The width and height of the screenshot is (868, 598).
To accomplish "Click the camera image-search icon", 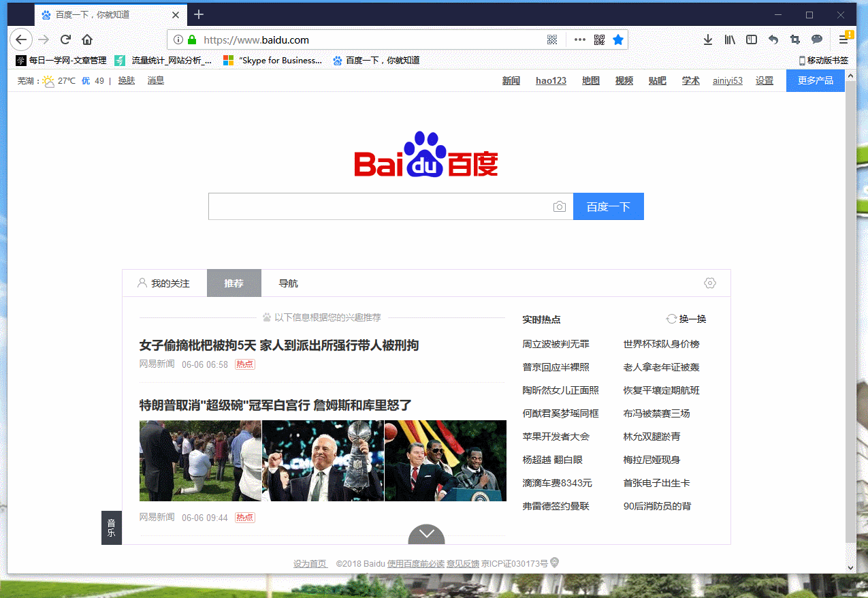I will coord(560,206).
